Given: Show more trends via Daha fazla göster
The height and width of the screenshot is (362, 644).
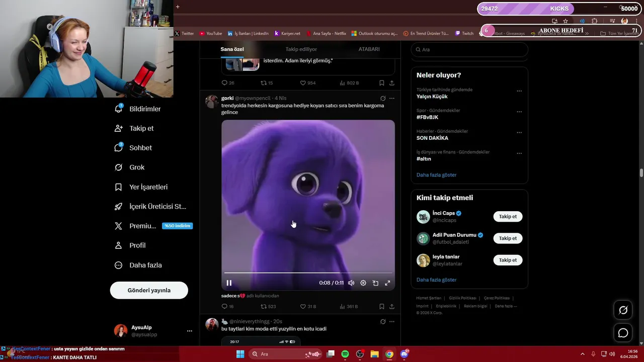Looking at the screenshot, I should click(x=437, y=175).
